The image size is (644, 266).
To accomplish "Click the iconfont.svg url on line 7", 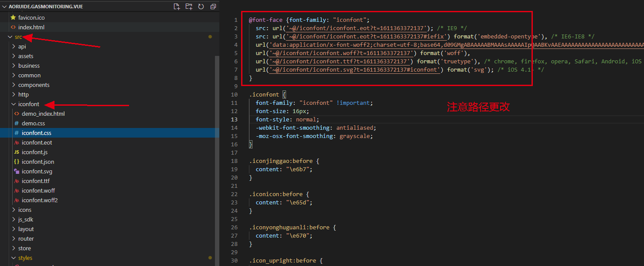I will tap(355, 69).
